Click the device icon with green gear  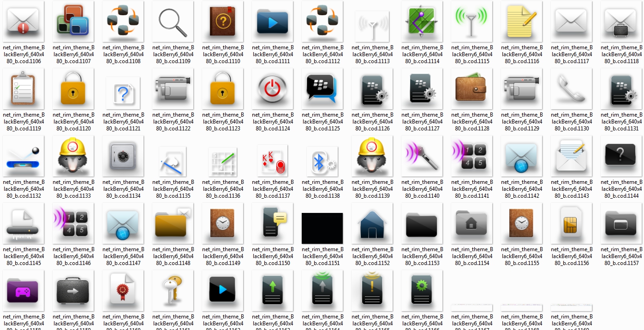(422, 290)
